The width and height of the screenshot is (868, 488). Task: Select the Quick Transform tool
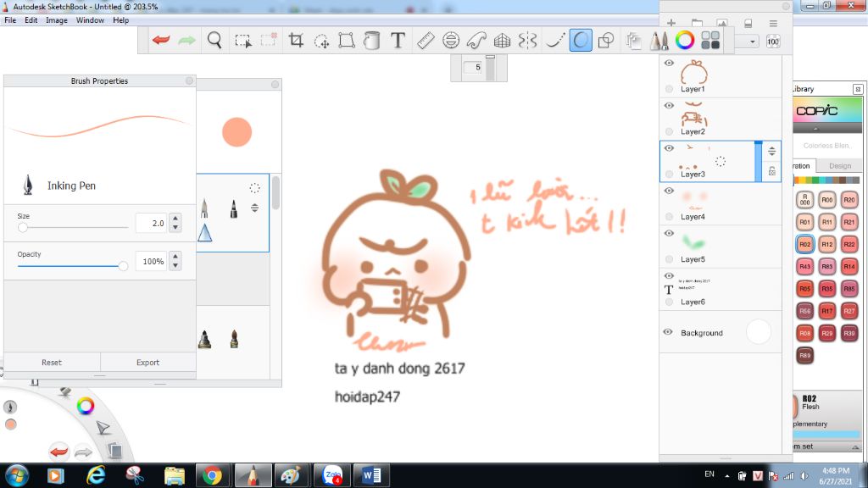[x=321, y=41]
